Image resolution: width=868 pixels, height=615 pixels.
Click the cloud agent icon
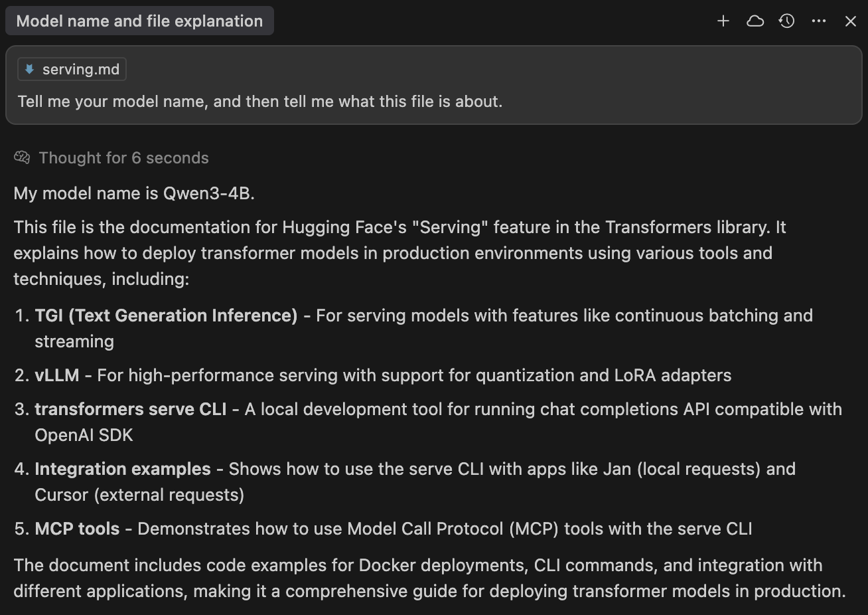[x=755, y=21]
